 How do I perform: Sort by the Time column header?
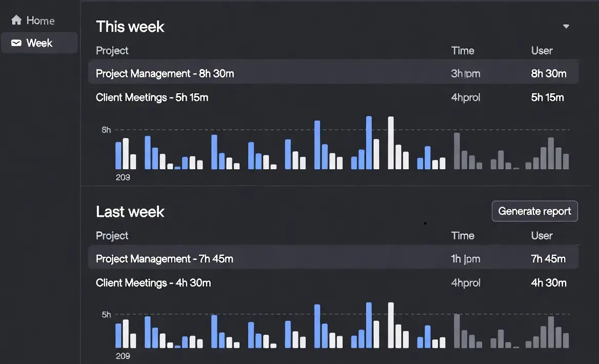(x=463, y=50)
